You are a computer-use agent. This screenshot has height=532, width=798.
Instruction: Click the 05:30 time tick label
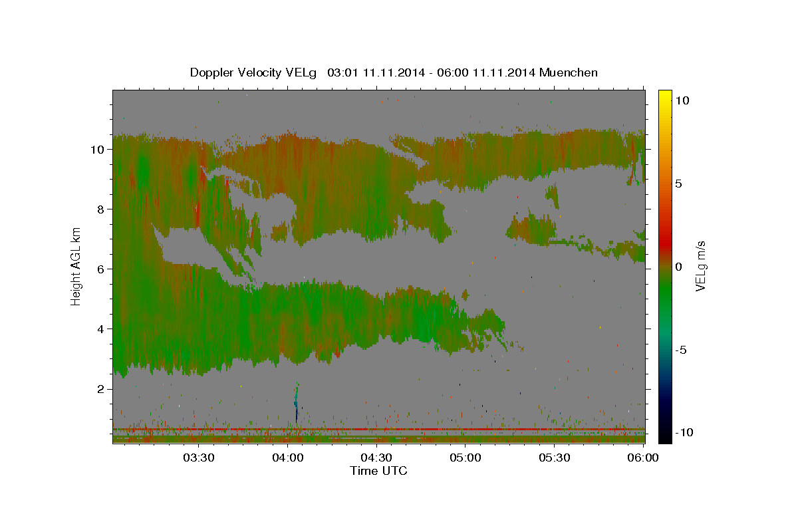click(555, 458)
